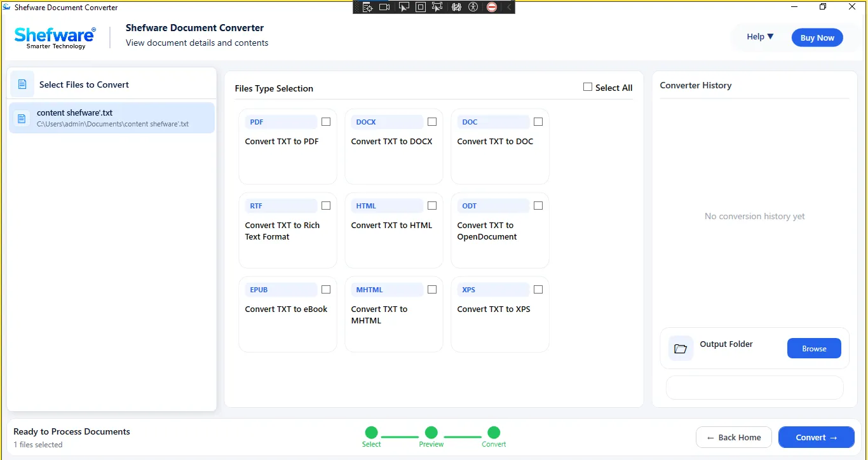Restore down the application window
Viewport: 868px width, 460px height.
pyautogui.click(x=823, y=7)
